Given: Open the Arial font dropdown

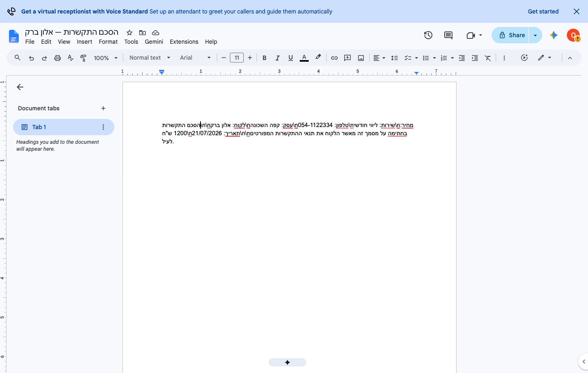Looking at the screenshot, I should click(x=196, y=58).
